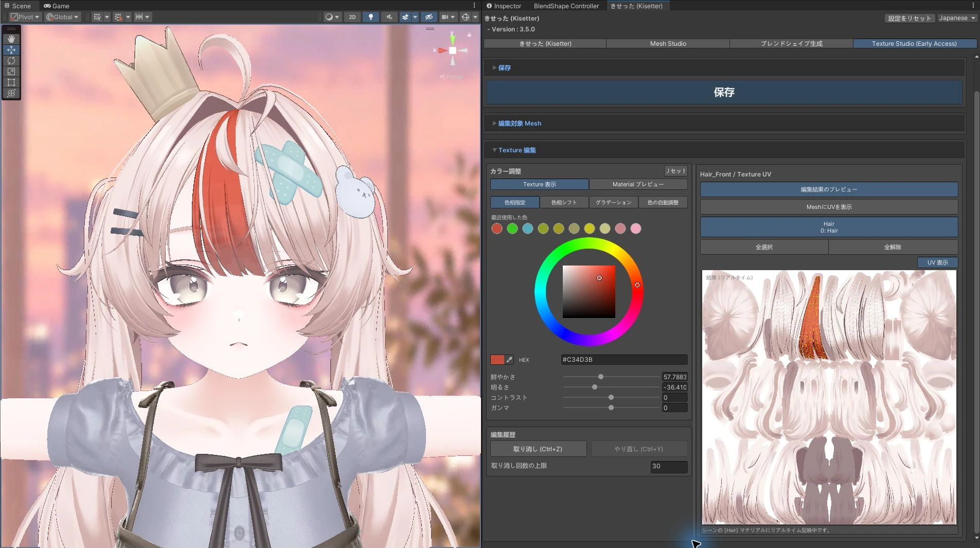Expand the 保存 section
This screenshot has height=548, width=980.
pos(504,68)
